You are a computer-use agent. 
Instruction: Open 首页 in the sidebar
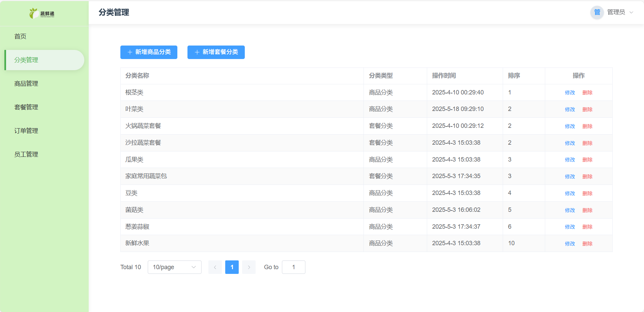20,36
